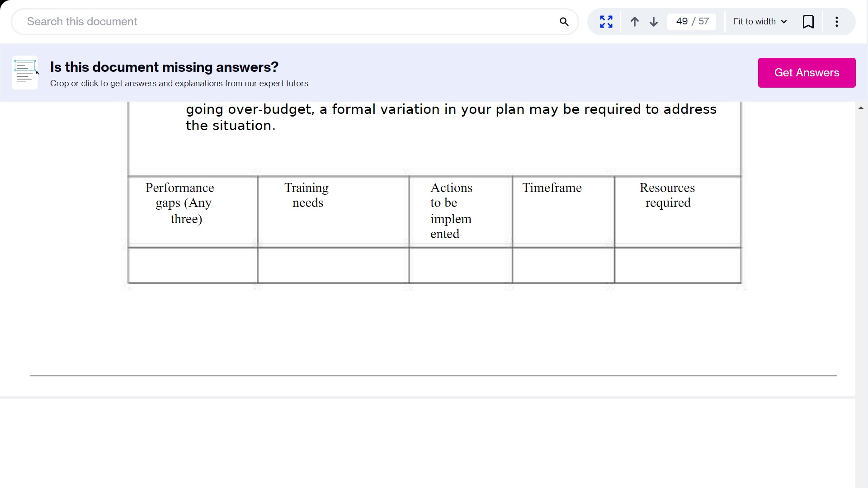Bookmark this document

point(808,22)
